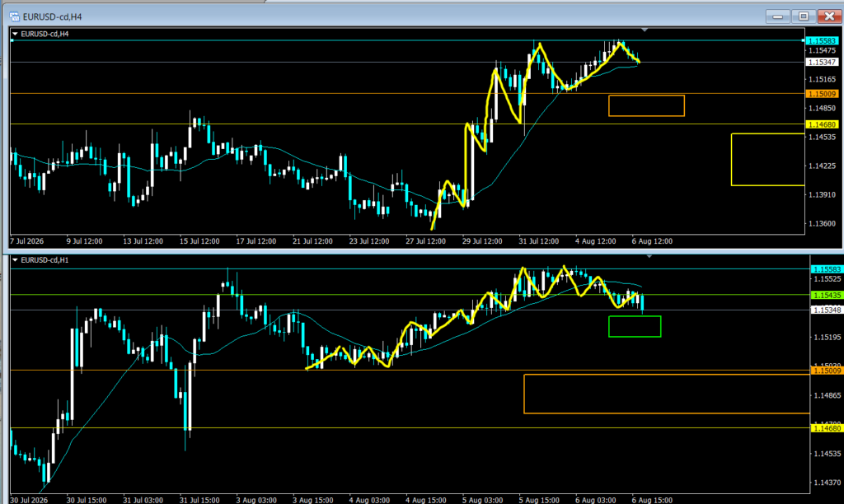Image resolution: width=844 pixels, height=504 pixels.
Task: Click the 9 Jul 12:00 time axis label
Action: [85, 241]
